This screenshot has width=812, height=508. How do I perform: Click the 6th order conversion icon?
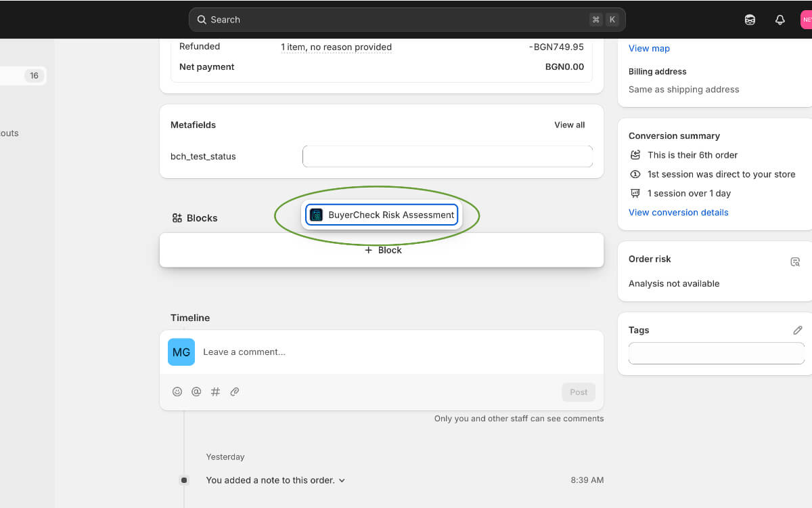pyautogui.click(x=635, y=155)
